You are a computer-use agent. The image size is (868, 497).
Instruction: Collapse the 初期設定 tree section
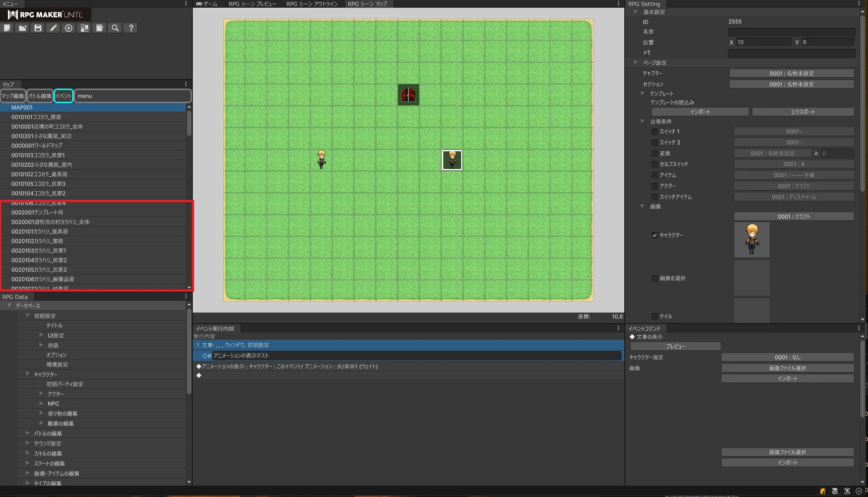28,316
